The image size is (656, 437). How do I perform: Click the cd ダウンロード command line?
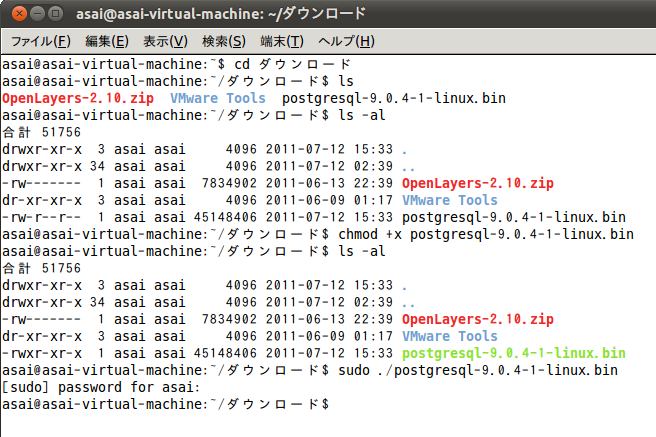tap(176, 64)
